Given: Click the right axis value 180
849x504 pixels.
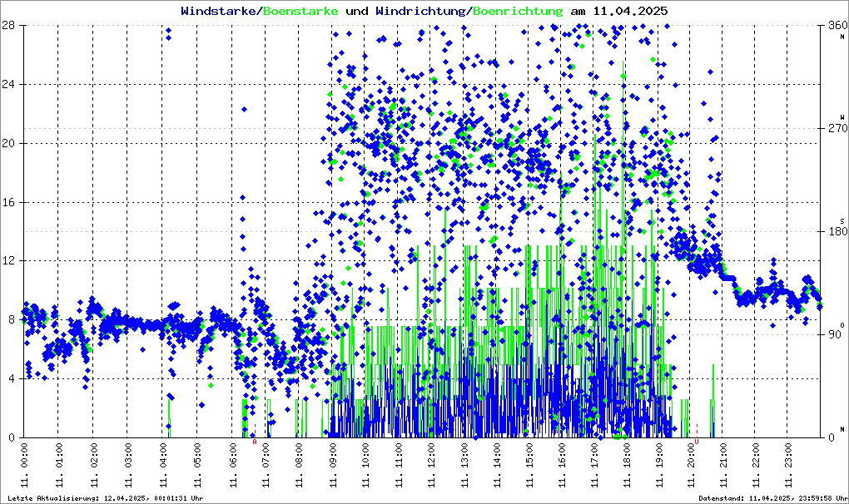Looking at the screenshot, I should click(x=837, y=232).
